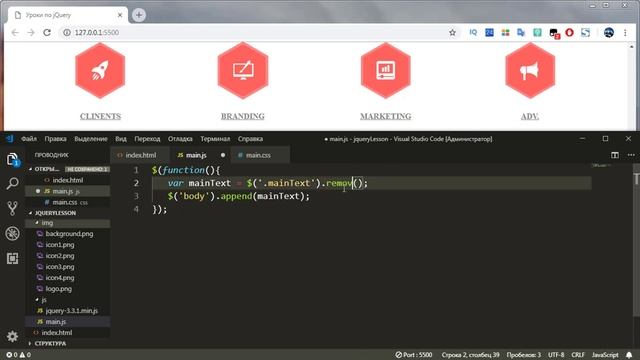Click the chart hexagon icon above Marketing
640x360 pixels.
click(386, 70)
